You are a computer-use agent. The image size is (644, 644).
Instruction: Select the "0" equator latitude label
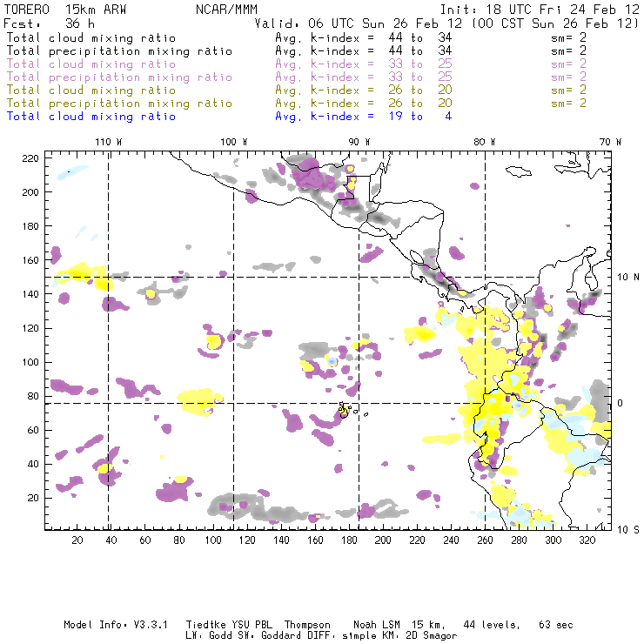pyautogui.click(x=621, y=403)
